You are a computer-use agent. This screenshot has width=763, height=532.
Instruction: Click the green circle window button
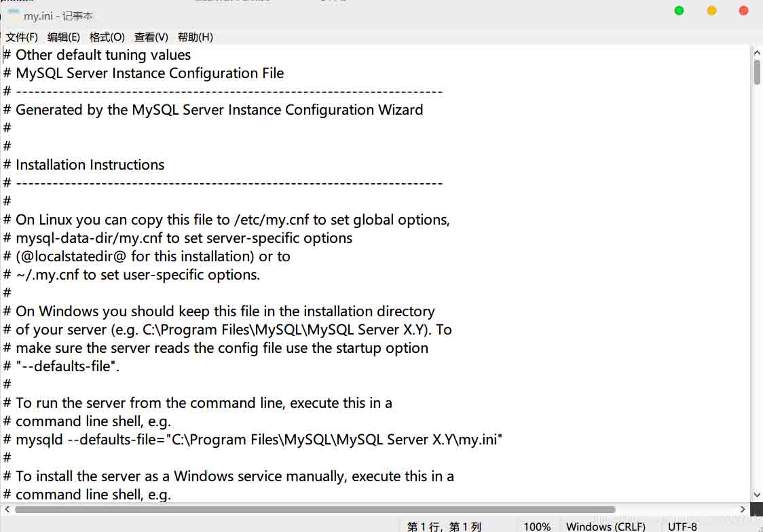[x=679, y=11]
